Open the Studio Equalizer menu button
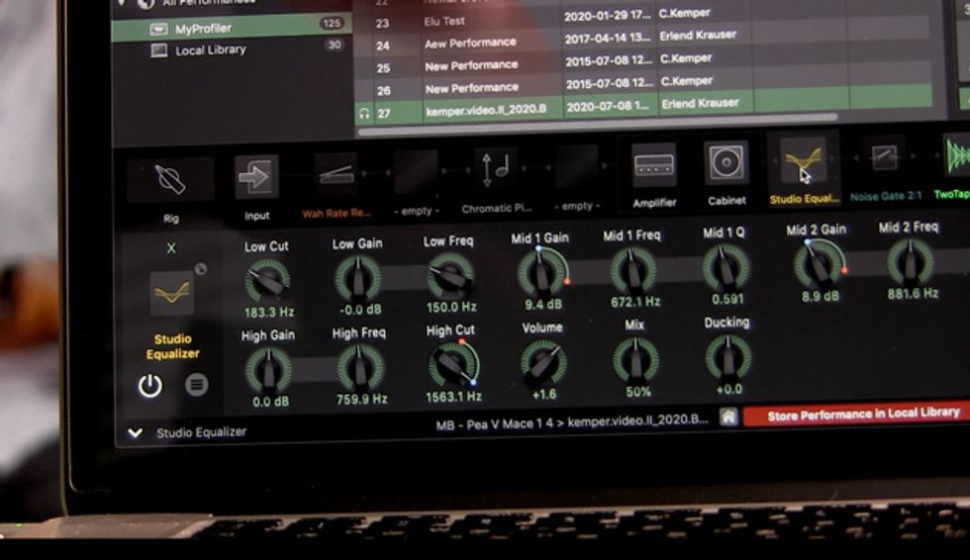970x560 pixels. [x=196, y=385]
